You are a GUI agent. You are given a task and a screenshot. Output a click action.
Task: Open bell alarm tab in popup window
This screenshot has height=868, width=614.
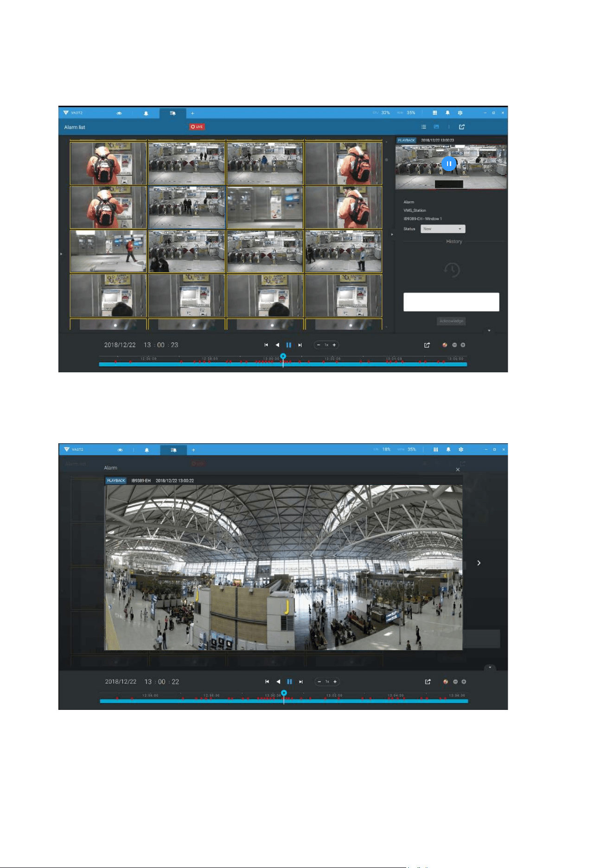coord(147,450)
